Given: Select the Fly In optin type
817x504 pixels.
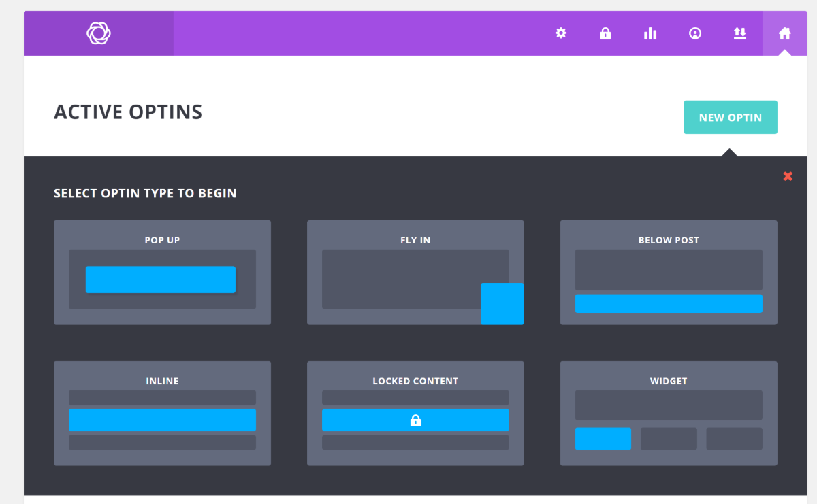Looking at the screenshot, I should [x=415, y=273].
